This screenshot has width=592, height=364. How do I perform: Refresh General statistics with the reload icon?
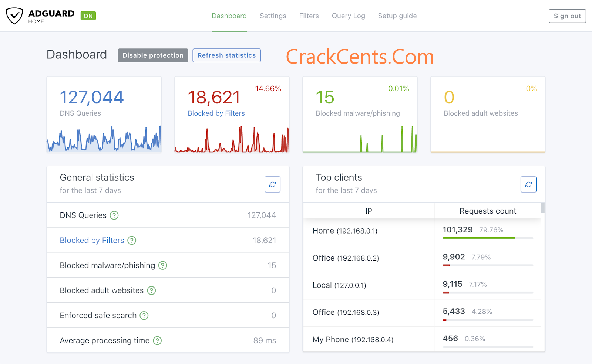tap(272, 184)
